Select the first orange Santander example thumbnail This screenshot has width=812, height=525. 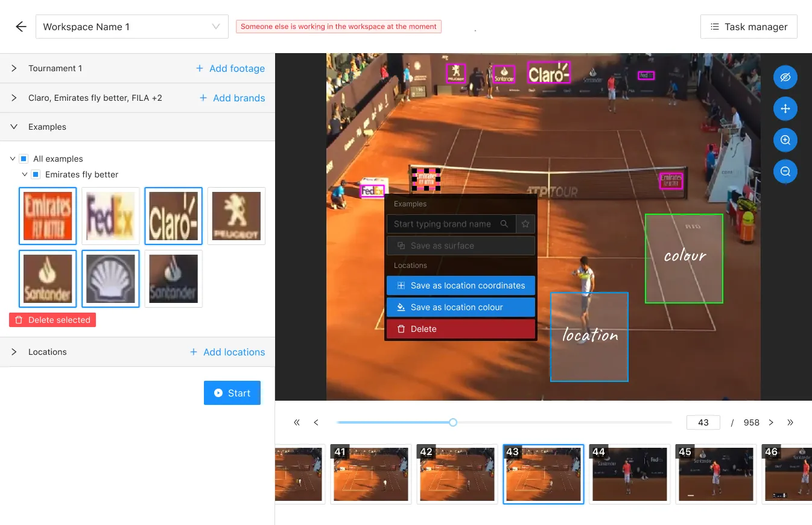click(48, 279)
